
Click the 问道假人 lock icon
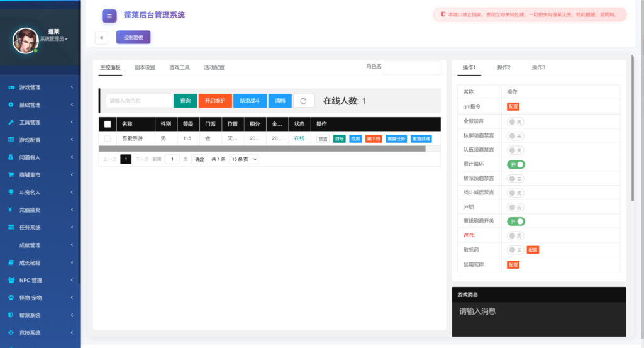pos(11,157)
